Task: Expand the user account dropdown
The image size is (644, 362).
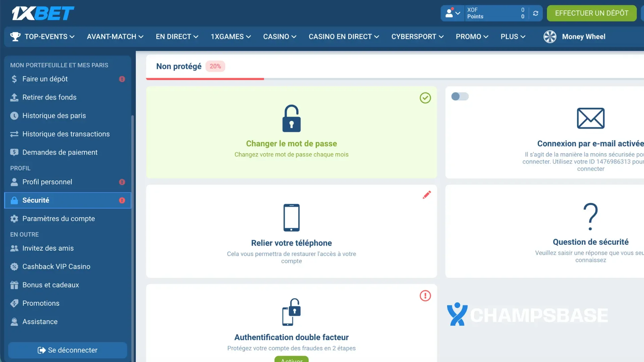Action: 452,13
